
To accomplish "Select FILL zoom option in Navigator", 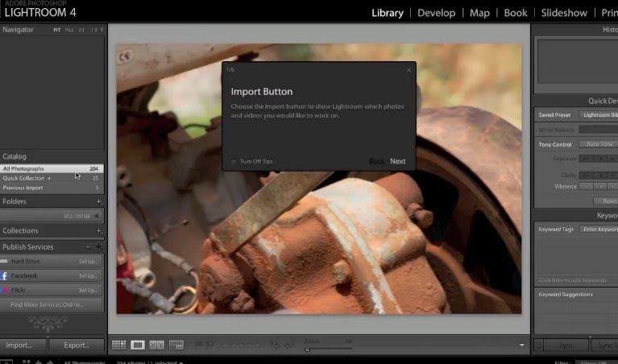I will [x=70, y=30].
